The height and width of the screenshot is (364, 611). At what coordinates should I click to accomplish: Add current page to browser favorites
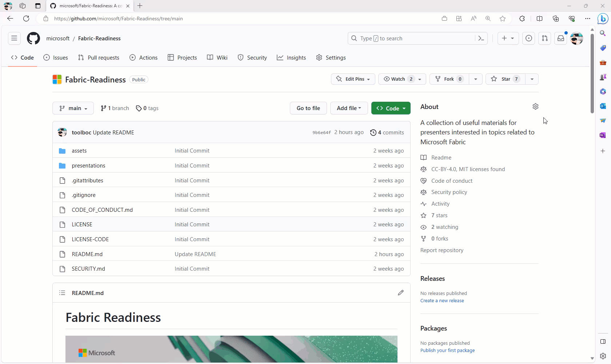[503, 19]
